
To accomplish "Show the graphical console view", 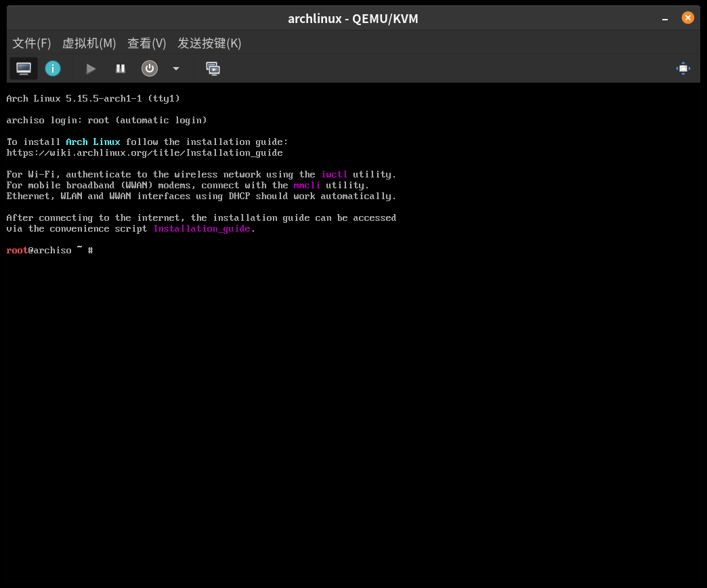I will tap(24, 68).
